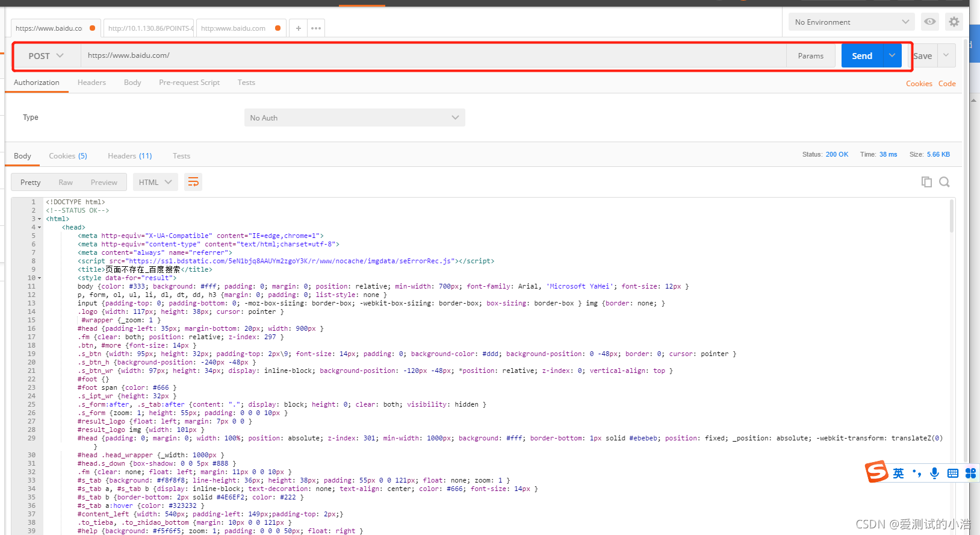
Task: Open the response Tests tab
Action: pyautogui.click(x=181, y=156)
